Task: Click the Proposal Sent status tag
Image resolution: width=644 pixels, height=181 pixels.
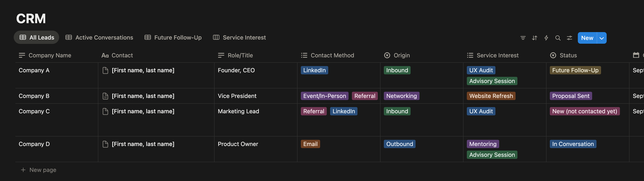Action: [x=571, y=96]
